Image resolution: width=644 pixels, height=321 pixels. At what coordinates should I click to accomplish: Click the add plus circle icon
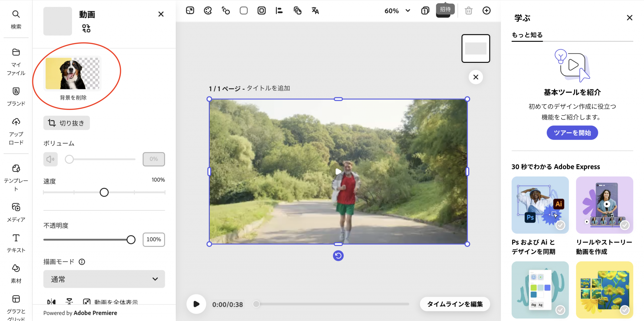coord(486,11)
